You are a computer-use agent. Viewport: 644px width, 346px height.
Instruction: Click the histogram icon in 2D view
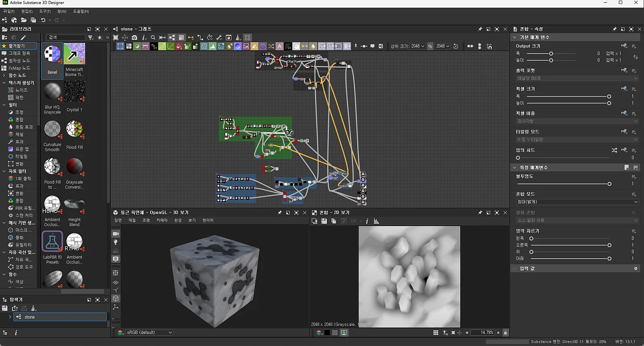[x=376, y=221]
